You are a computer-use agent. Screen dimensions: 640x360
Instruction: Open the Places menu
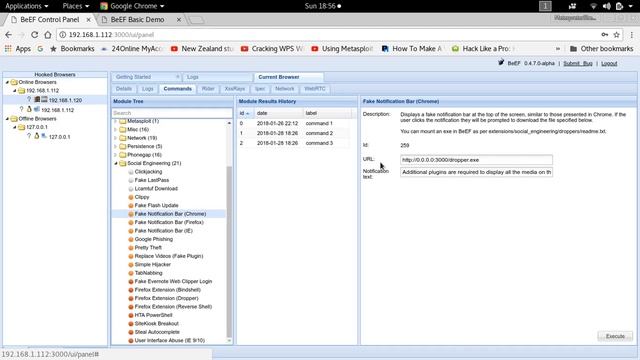[x=76, y=6]
